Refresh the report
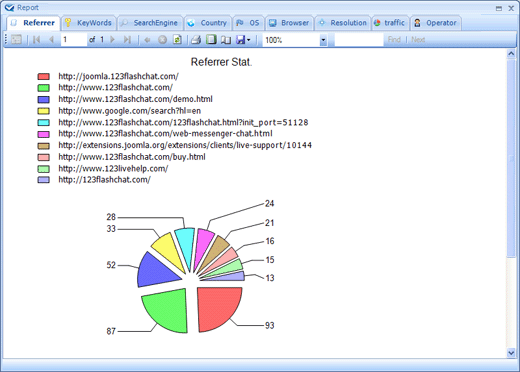Image resolution: width=520 pixels, height=372 pixels. point(177,40)
